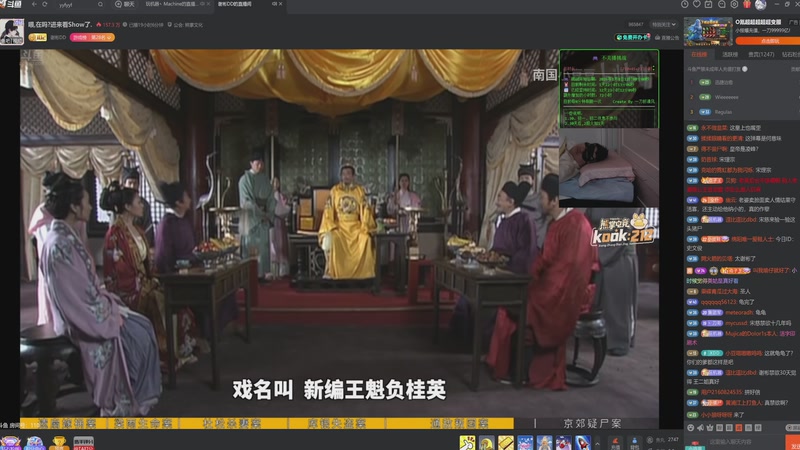Mute the active live room tab

tap(274, 4)
